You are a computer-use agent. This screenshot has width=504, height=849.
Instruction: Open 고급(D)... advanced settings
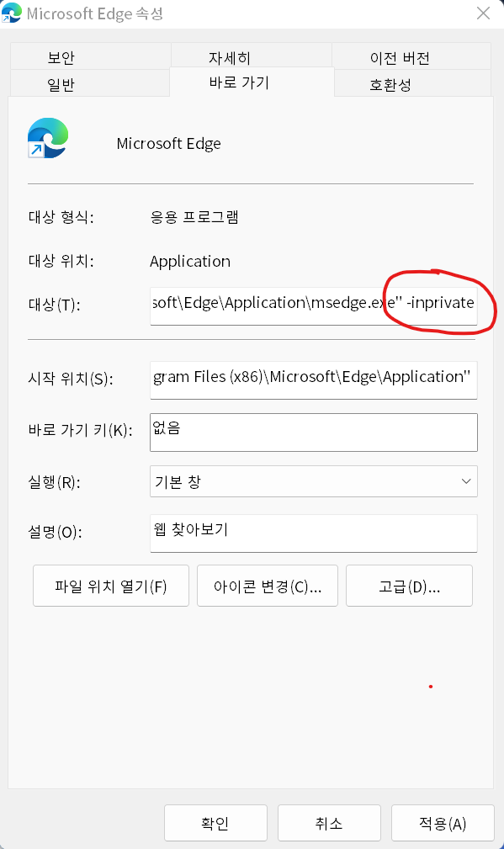409,586
